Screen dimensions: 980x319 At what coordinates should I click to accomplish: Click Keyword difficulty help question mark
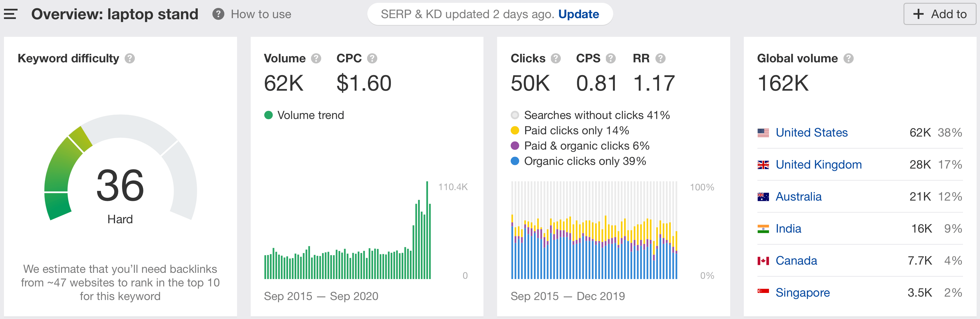130,58
